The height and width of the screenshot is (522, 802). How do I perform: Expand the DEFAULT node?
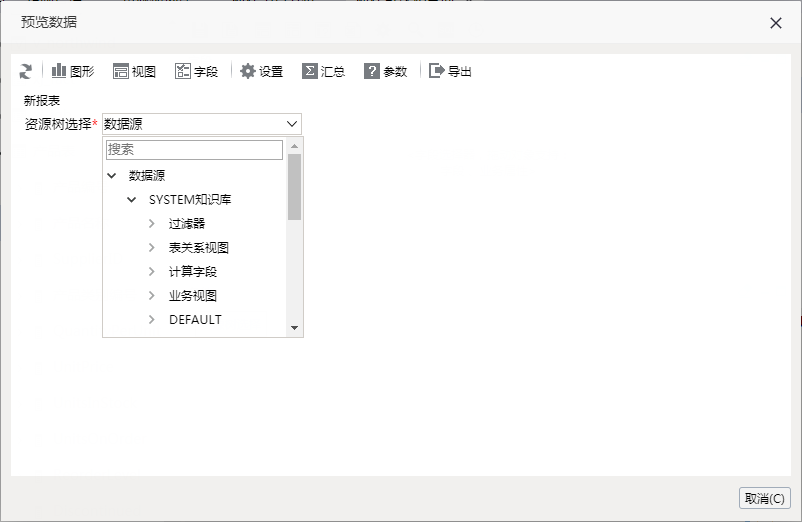pyautogui.click(x=151, y=320)
